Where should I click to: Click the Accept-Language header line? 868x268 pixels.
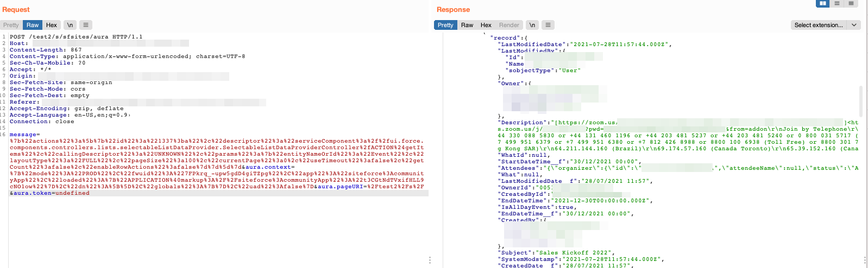click(x=70, y=115)
